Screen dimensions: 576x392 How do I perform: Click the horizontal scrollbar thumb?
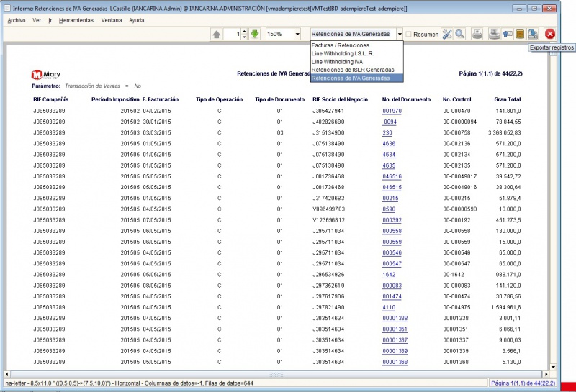[276, 375]
